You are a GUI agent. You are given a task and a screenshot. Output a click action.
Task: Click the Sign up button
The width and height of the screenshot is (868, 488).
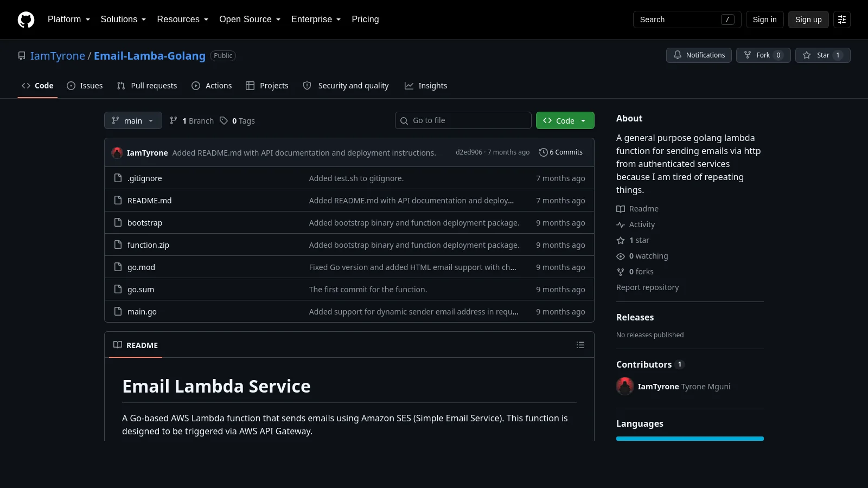(x=808, y=20)
